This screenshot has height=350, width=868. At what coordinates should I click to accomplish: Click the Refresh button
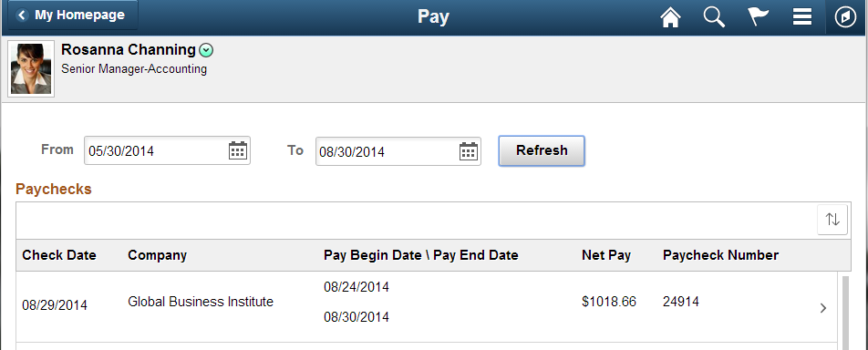[542, 150]
